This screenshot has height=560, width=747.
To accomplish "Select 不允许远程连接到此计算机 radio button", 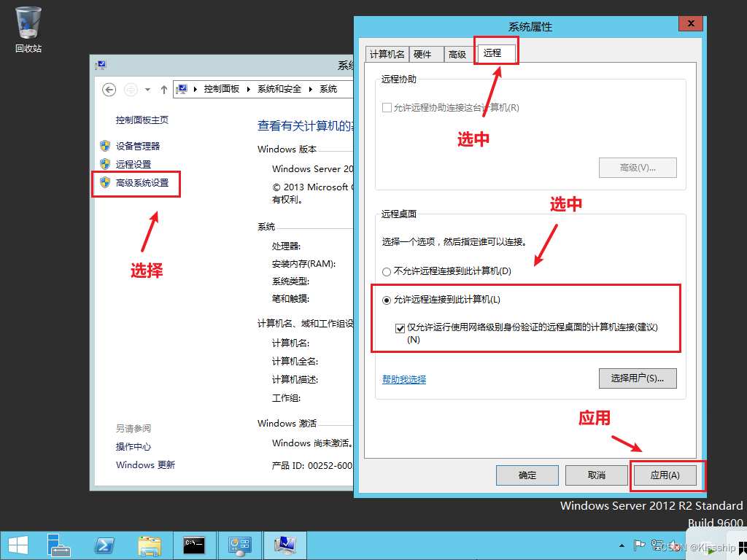I will click(x=387, y=271).
